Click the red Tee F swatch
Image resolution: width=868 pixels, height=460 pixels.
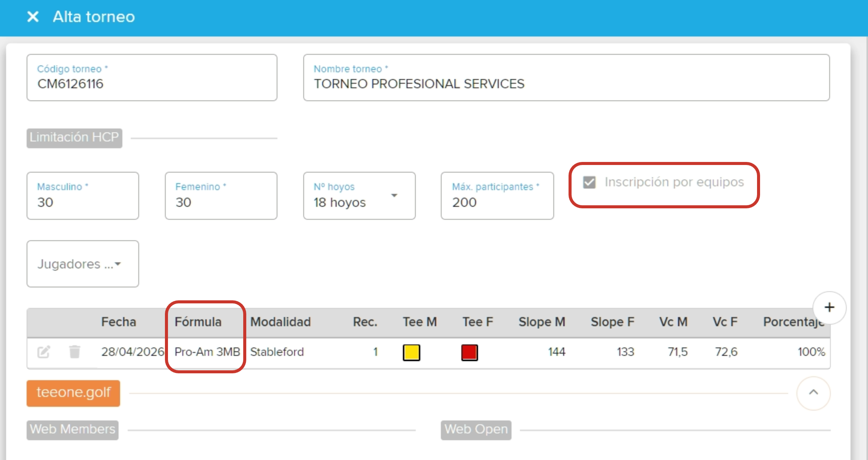[469, 352]
